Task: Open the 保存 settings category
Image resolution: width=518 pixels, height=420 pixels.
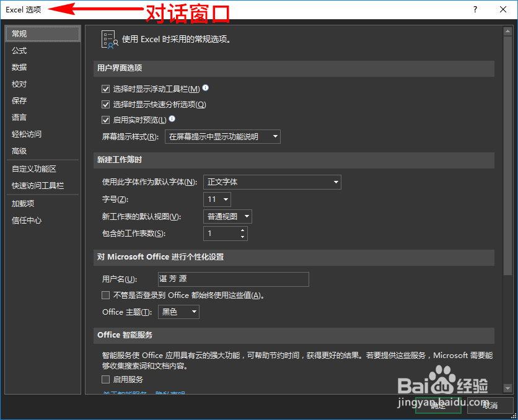Action: click(x=43, y=101)
